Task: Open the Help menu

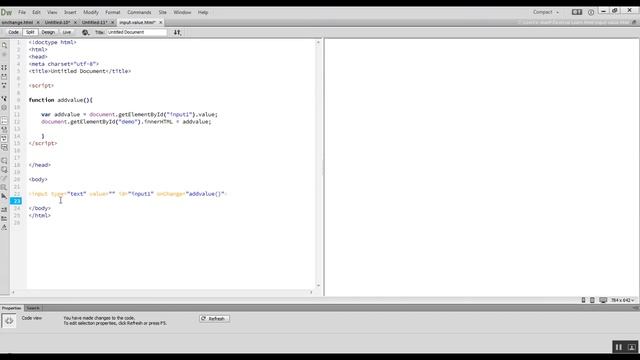Action: tap(203, 12)
